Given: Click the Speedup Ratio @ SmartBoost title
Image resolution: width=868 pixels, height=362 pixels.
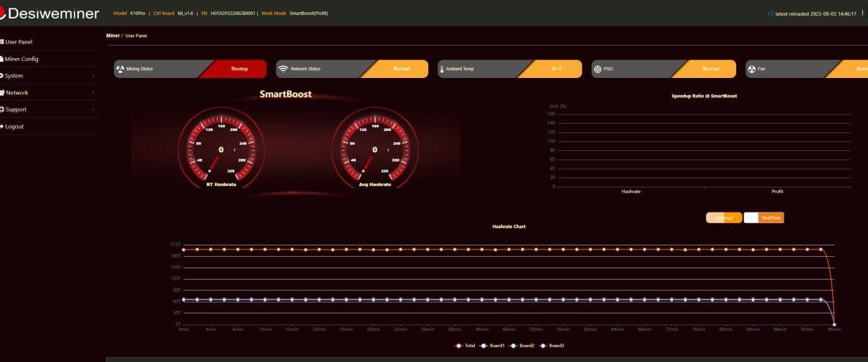Looking at the screenshot, I should [x=704, y=96].
